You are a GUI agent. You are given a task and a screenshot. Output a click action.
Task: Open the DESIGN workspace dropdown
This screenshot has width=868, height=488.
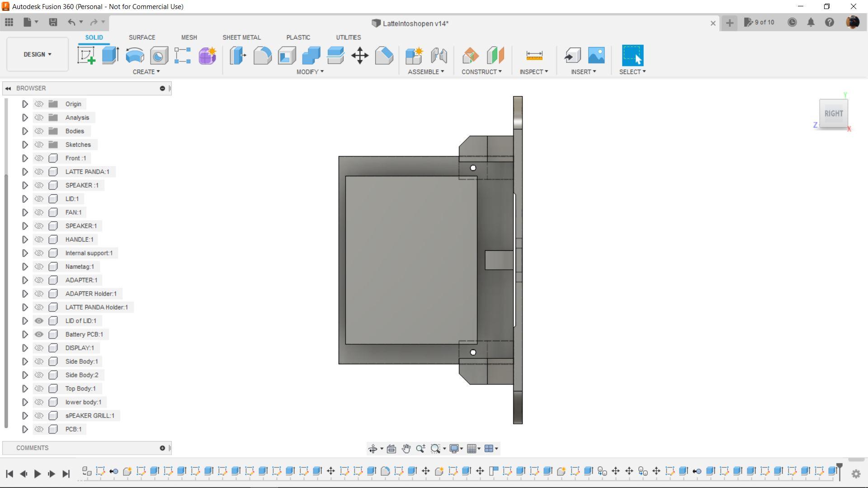coord(37,54)
